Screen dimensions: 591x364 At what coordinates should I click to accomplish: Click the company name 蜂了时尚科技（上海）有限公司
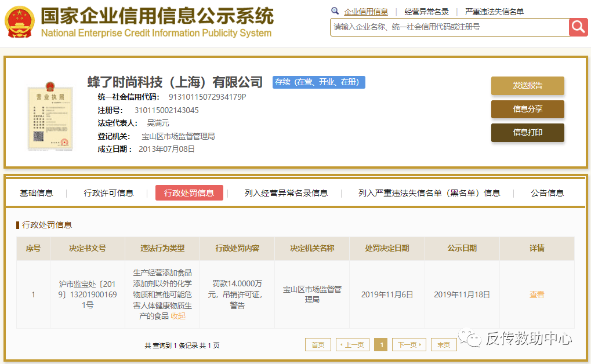[x=175, y=82]
